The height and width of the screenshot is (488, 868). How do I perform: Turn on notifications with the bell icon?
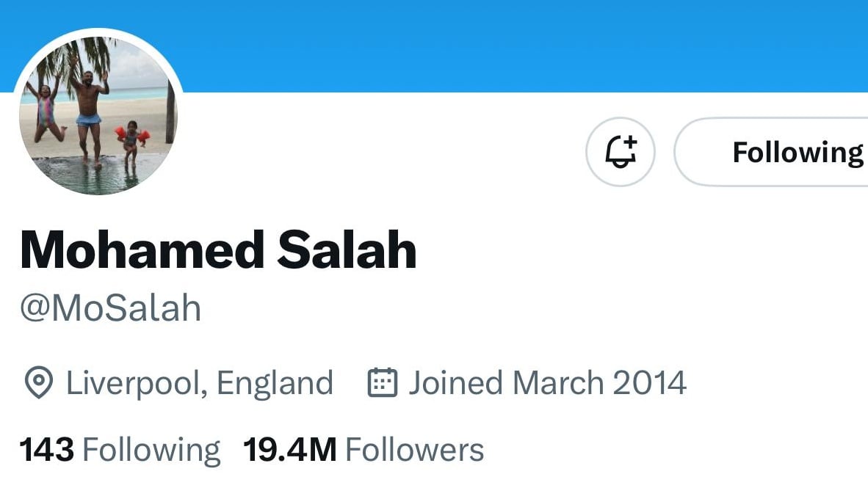tap(620, 152)
